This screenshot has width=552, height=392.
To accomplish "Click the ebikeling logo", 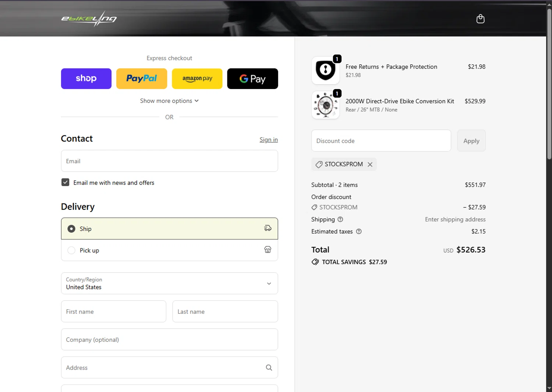I will coord(89,19).
